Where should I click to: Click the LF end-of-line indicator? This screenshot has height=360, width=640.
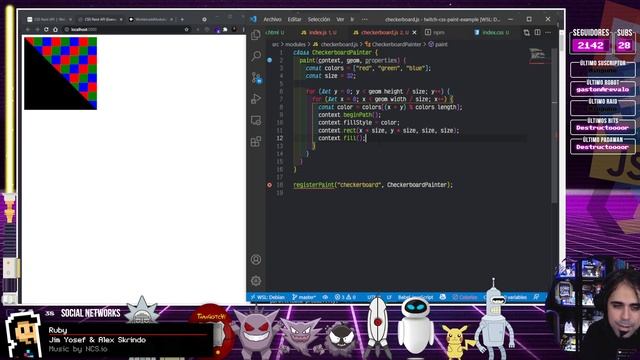coord(389,297)
